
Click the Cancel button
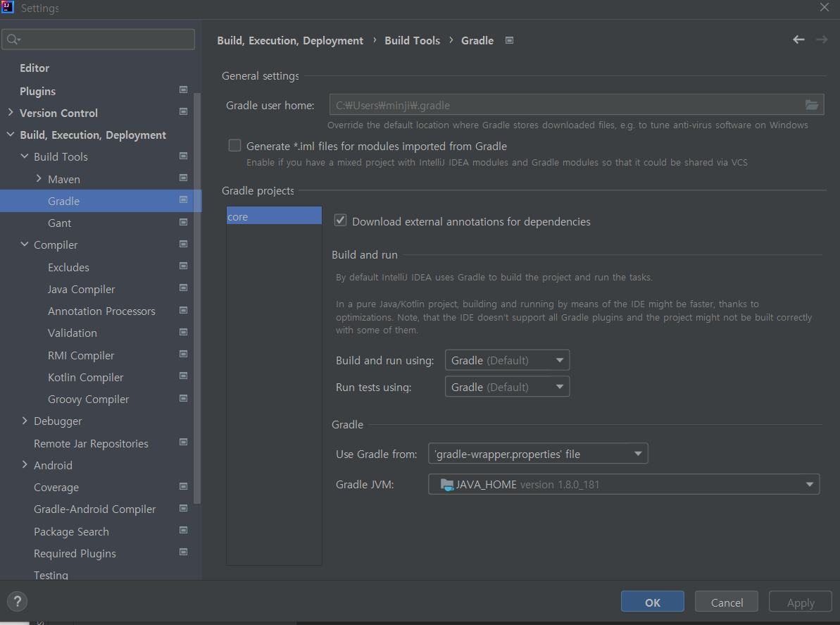[x=727, y=602]
